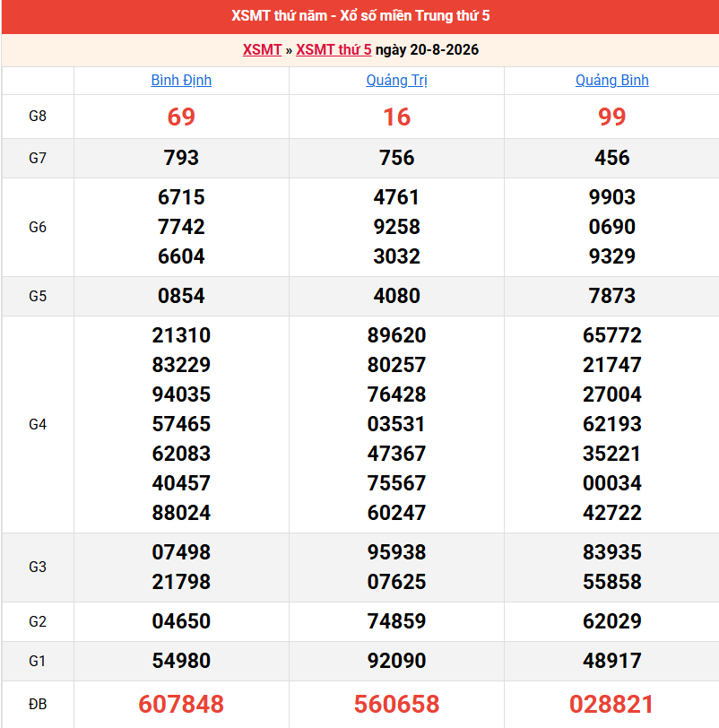Click Bình Định G5 number 0854

tap(181, 296)
